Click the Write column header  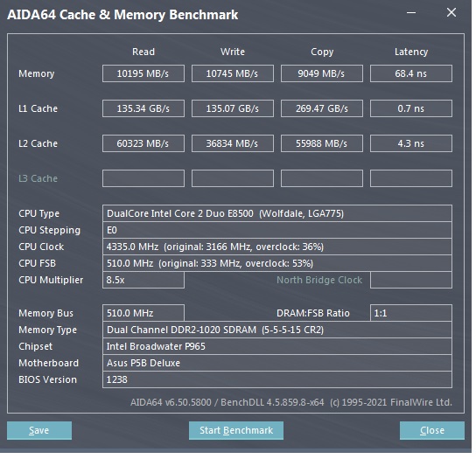(x=233, y=52)
